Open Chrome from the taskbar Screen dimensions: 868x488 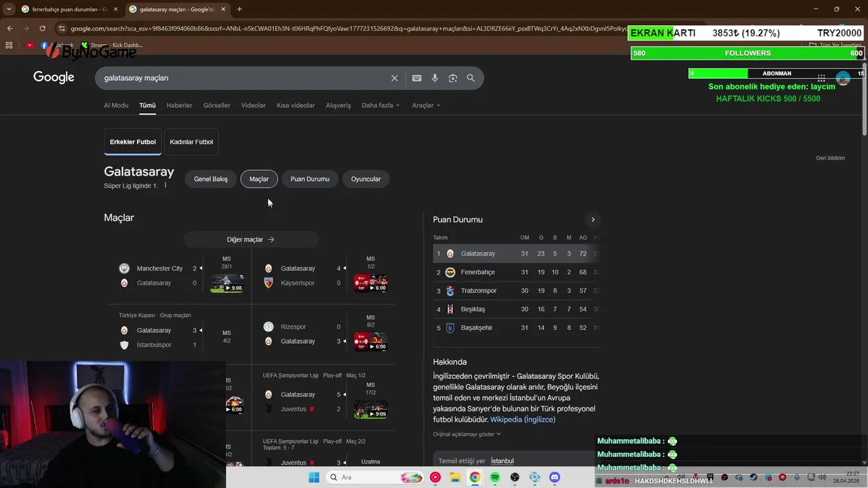475,477
